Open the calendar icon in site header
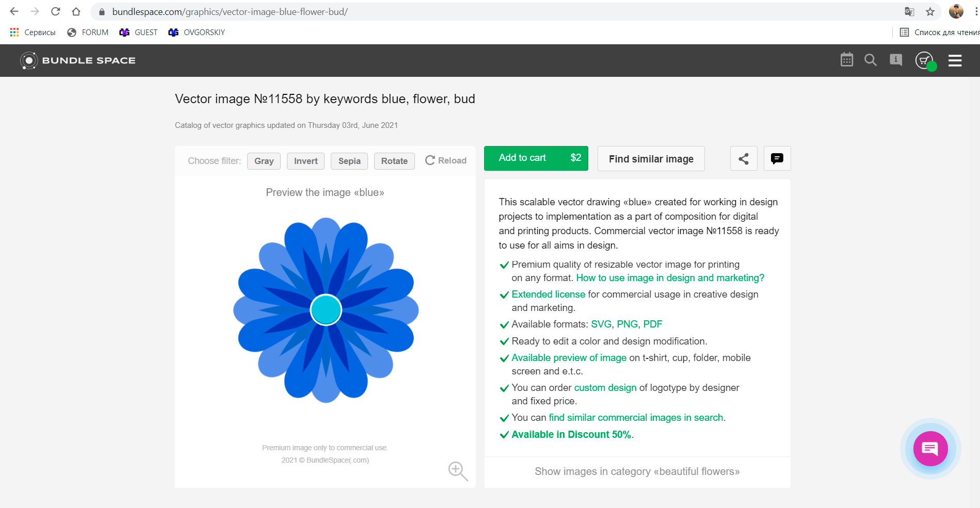Image resolution: width=980 pixels, height=508 pixels. [x=847, y=60]
